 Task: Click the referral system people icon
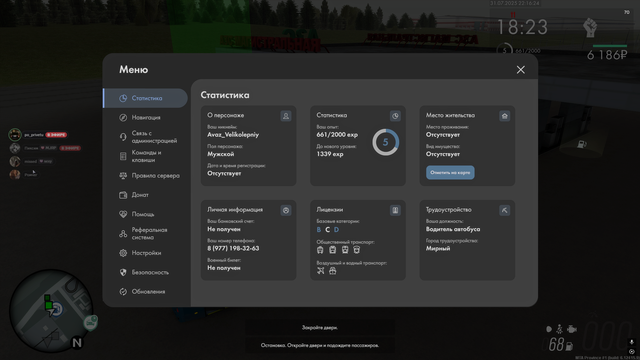(123, 233)
